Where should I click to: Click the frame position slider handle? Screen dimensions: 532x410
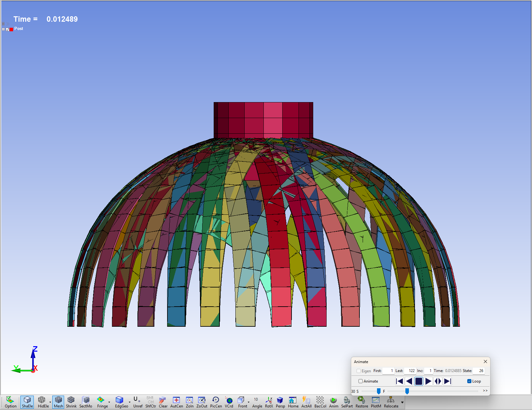407,391
